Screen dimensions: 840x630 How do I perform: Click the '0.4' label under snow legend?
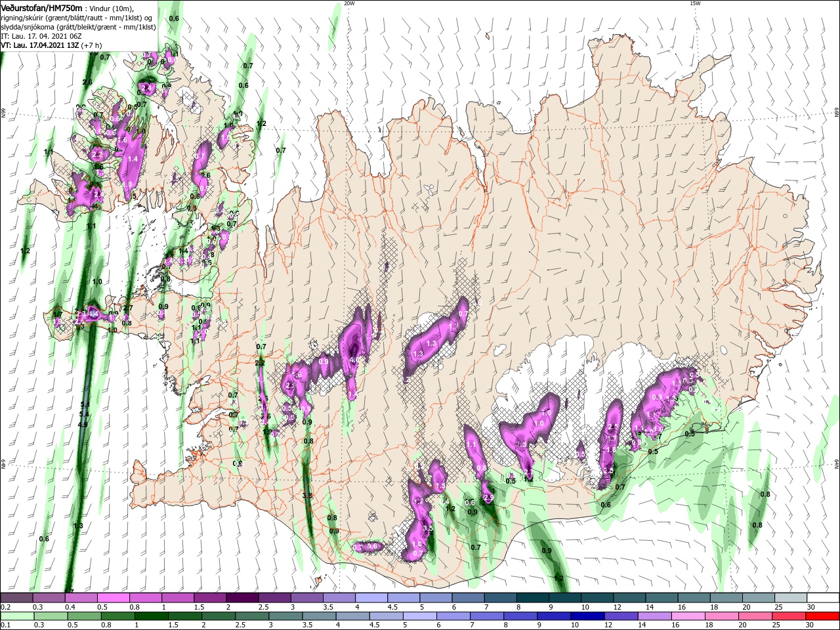[70, 607]
